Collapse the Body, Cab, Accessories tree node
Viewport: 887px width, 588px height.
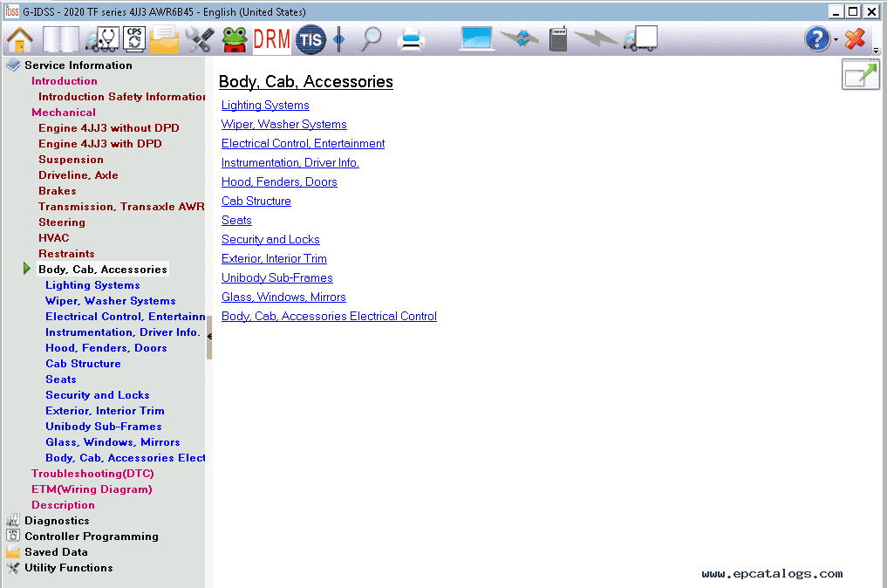[26, 269]
